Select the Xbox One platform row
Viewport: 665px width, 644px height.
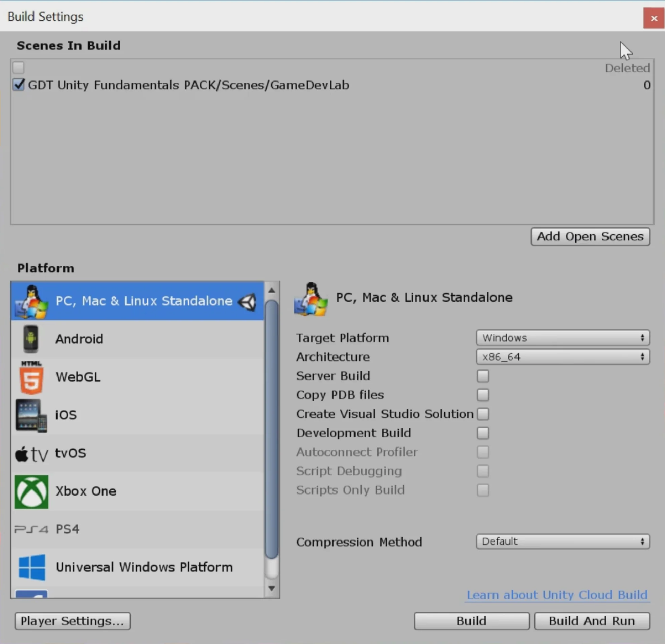click(x=137, y=491)
